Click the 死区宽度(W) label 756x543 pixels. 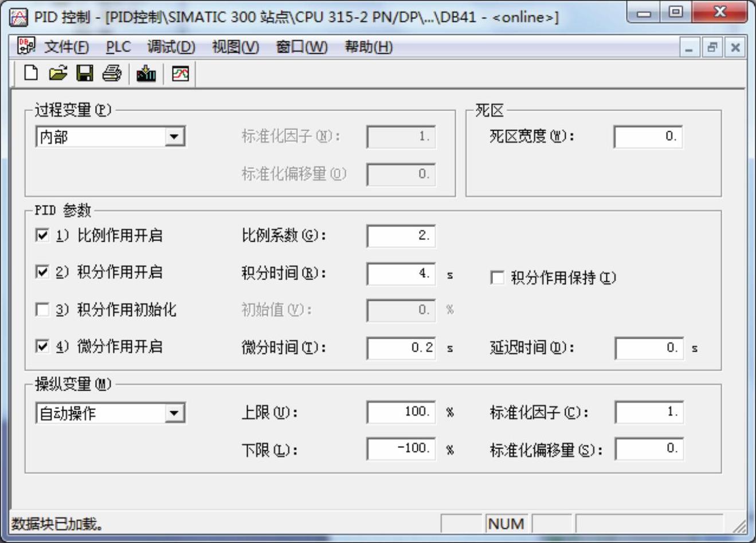point(531,136)
